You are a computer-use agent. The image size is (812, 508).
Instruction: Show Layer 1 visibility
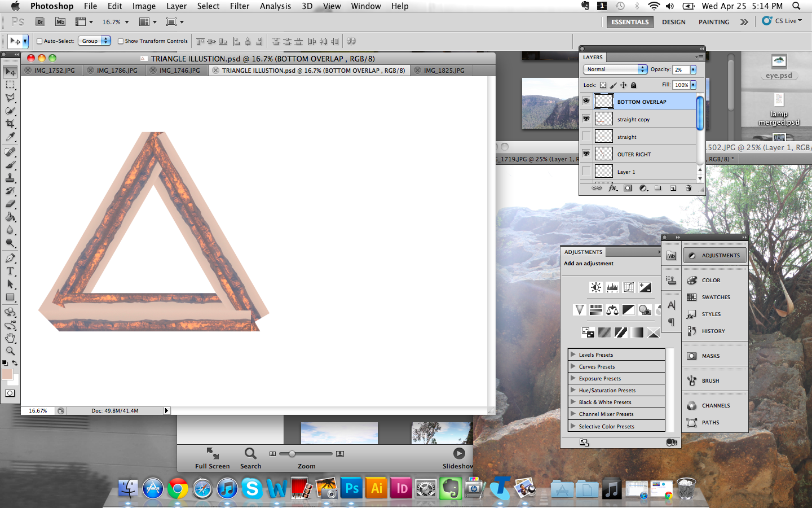(586, 172)
